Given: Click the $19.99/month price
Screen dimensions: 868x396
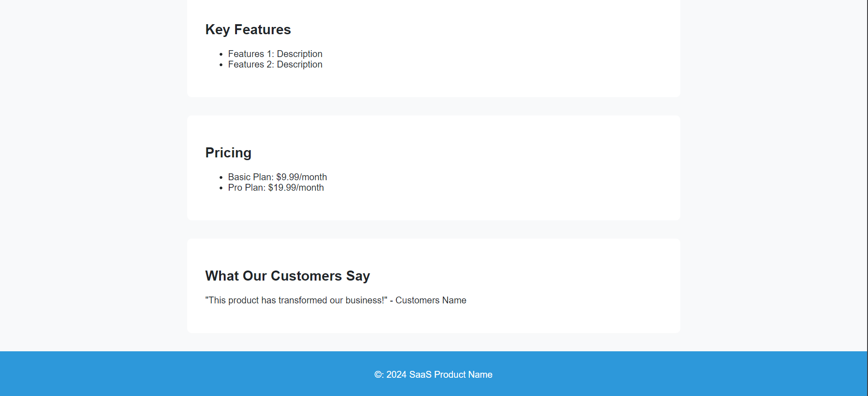Looking at the screenshot, I should coord(296,188).
